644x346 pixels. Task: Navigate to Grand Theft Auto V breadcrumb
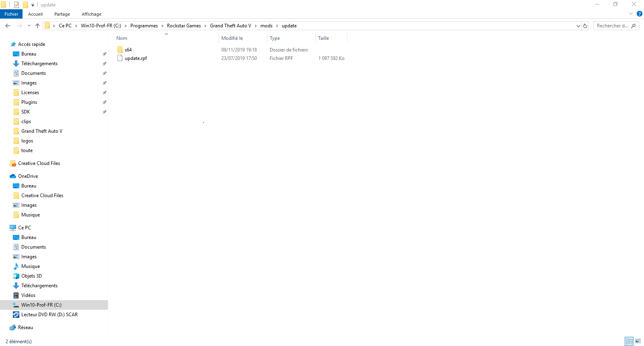pos(231,26)
